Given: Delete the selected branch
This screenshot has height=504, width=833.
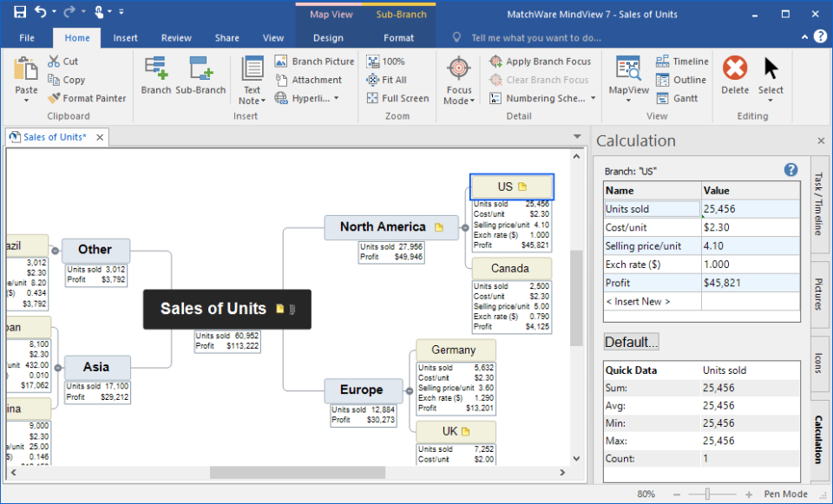Looking at the screenshot, I should [735, 78].
